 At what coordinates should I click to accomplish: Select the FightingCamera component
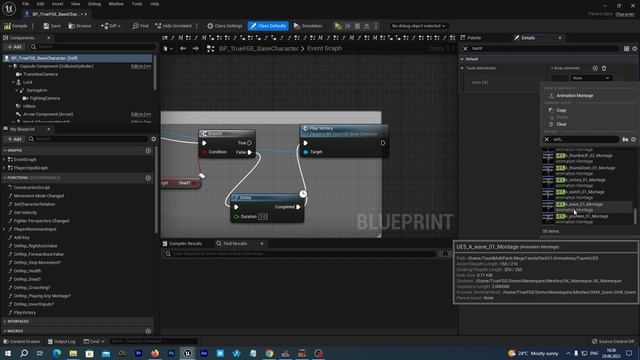click(x=44, y=98)
